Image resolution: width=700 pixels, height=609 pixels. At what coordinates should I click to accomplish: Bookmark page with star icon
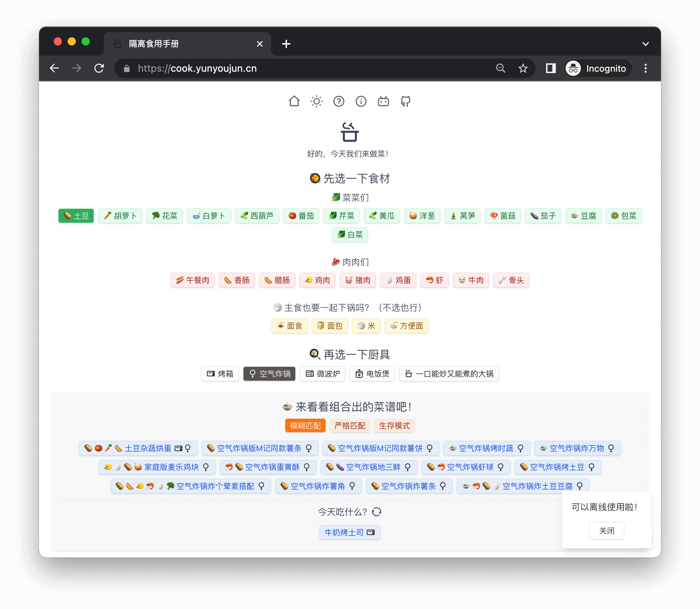point(523,68)
